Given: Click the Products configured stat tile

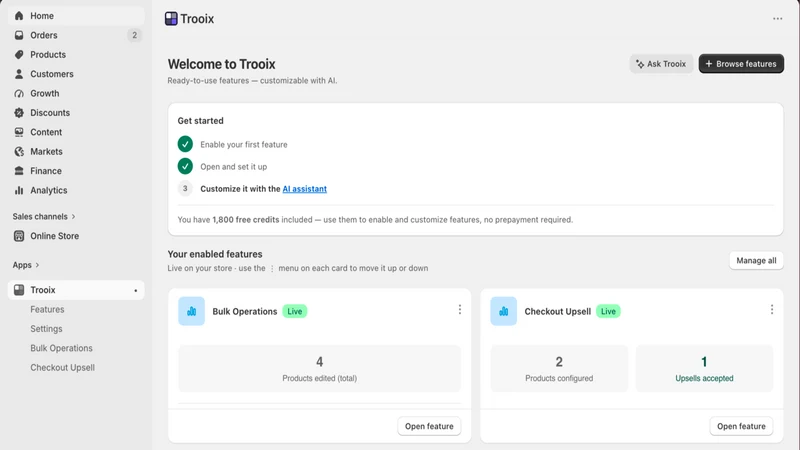Looking at the screenshot, I should [x=559, y=368].
